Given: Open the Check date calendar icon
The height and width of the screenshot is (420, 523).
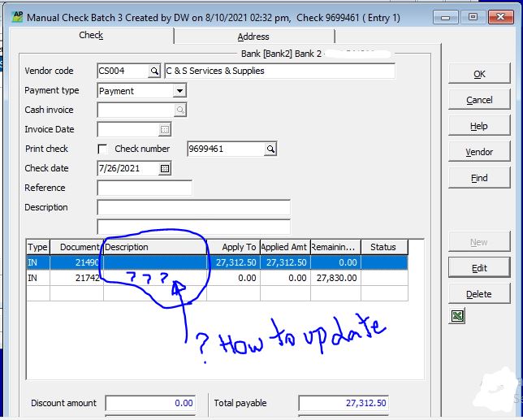Looking at the screenshot, I should pyautogui.click(x=165, y=169).
